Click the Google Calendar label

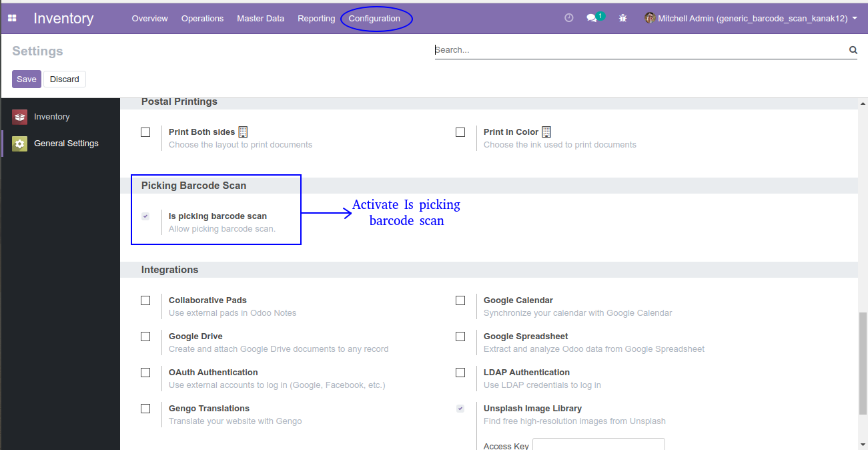point(518,300)
